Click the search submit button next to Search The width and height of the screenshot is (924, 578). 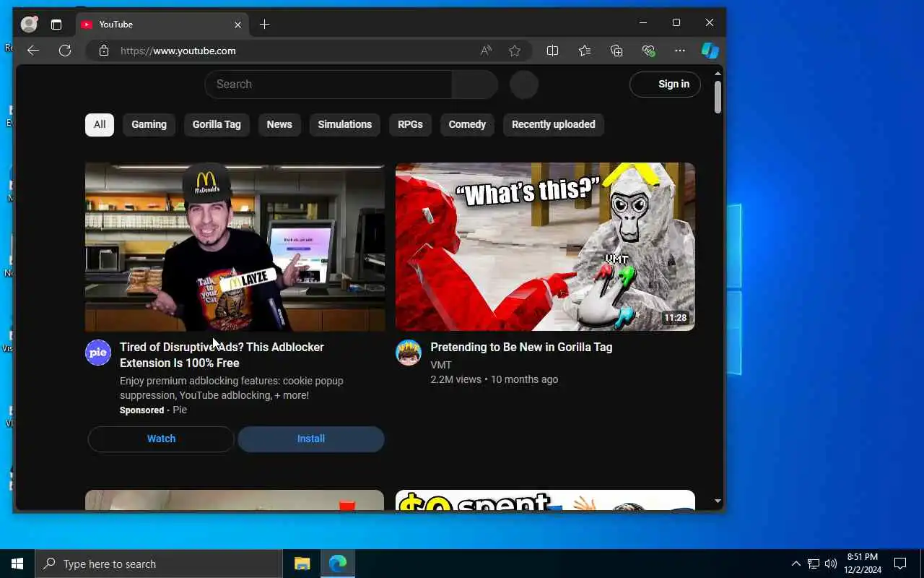(x=475, y=85)
